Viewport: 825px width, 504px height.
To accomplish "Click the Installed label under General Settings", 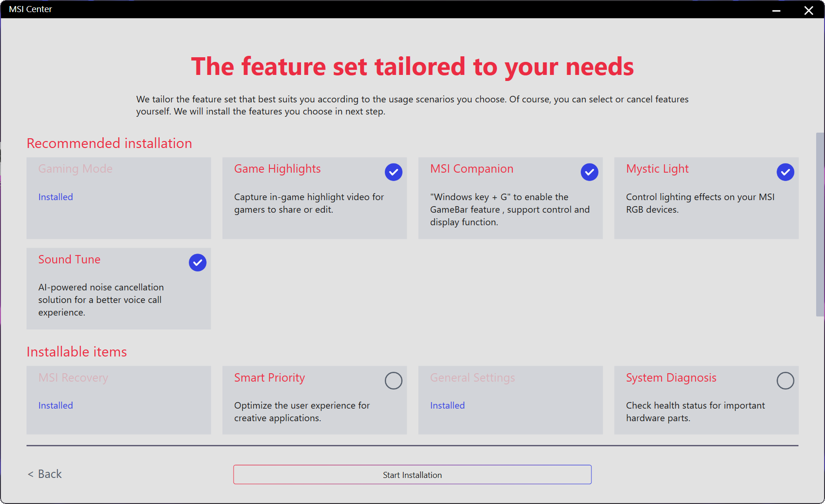I will click(447, 406).
